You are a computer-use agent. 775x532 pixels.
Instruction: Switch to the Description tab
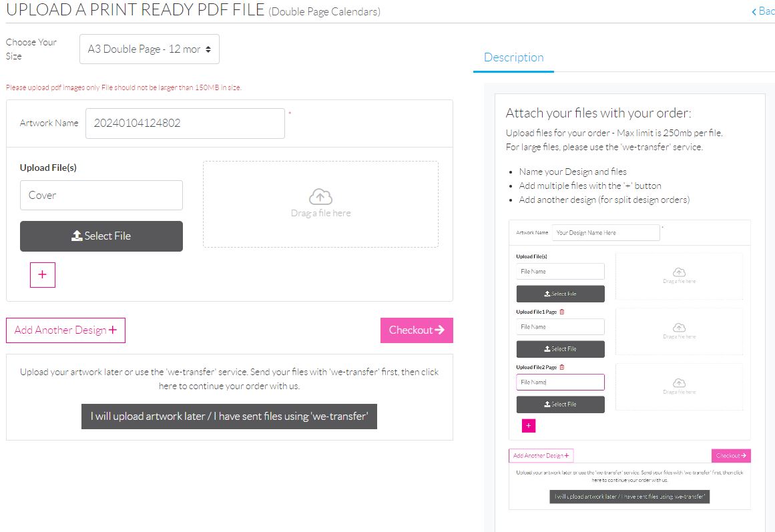pos(513,57)
